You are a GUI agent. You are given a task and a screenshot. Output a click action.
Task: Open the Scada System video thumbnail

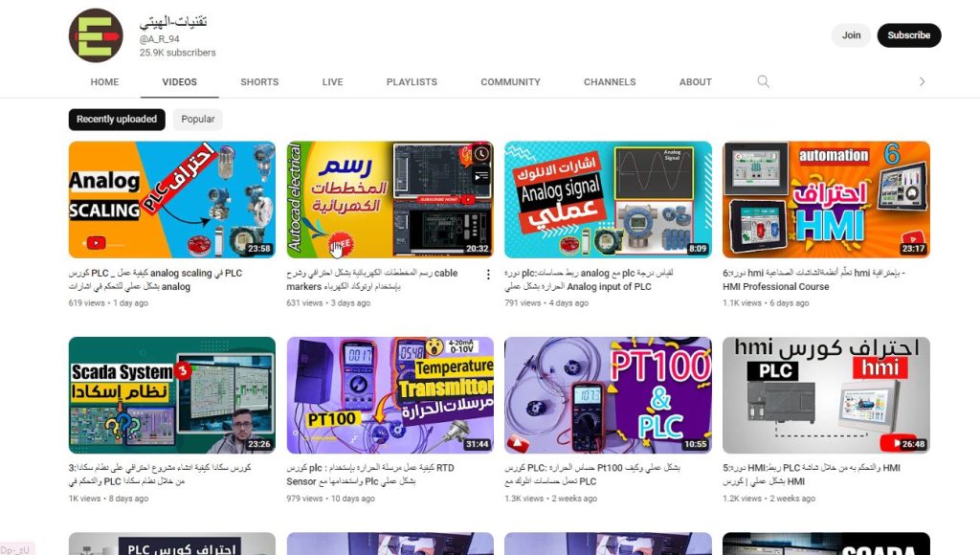(172, 395)
